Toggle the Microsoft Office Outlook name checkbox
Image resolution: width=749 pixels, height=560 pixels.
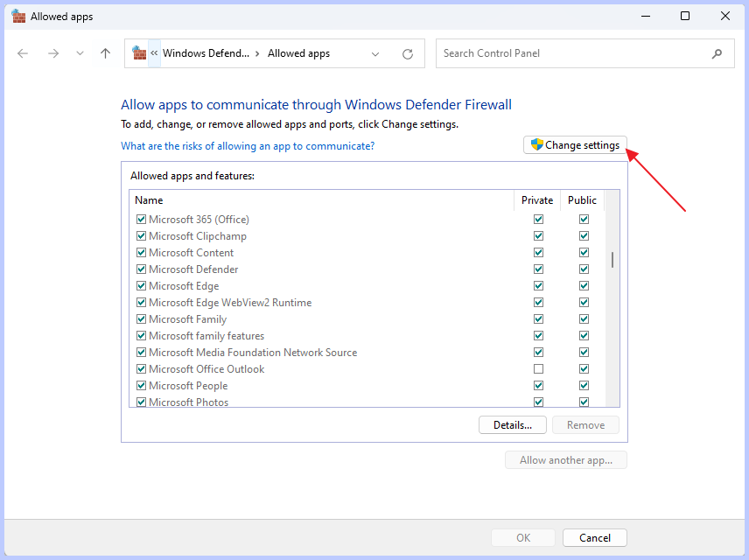coord(141,369)
